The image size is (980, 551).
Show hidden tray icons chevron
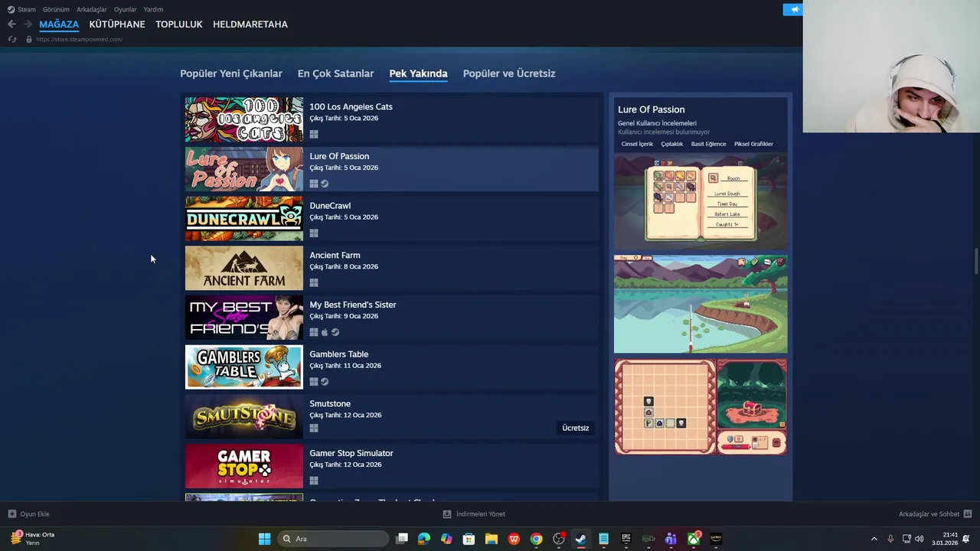click(x=874, y=539)
